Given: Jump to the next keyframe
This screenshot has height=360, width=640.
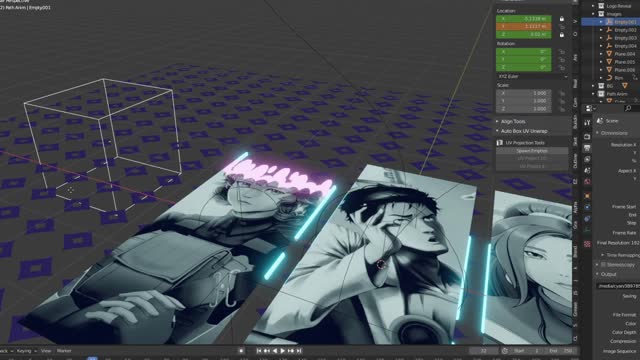Looking at the screenshot, I should click(291, 351).
